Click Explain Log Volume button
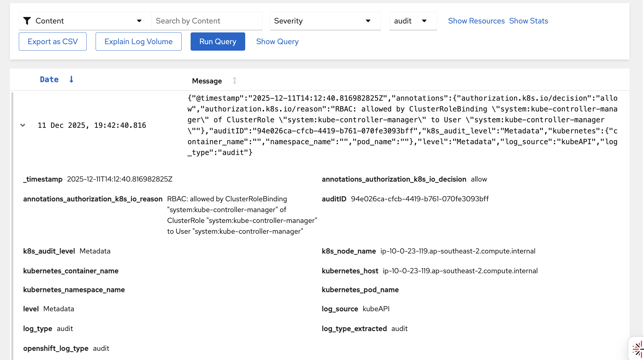Viewport: 644px width, 360px height. click(138, 41)
